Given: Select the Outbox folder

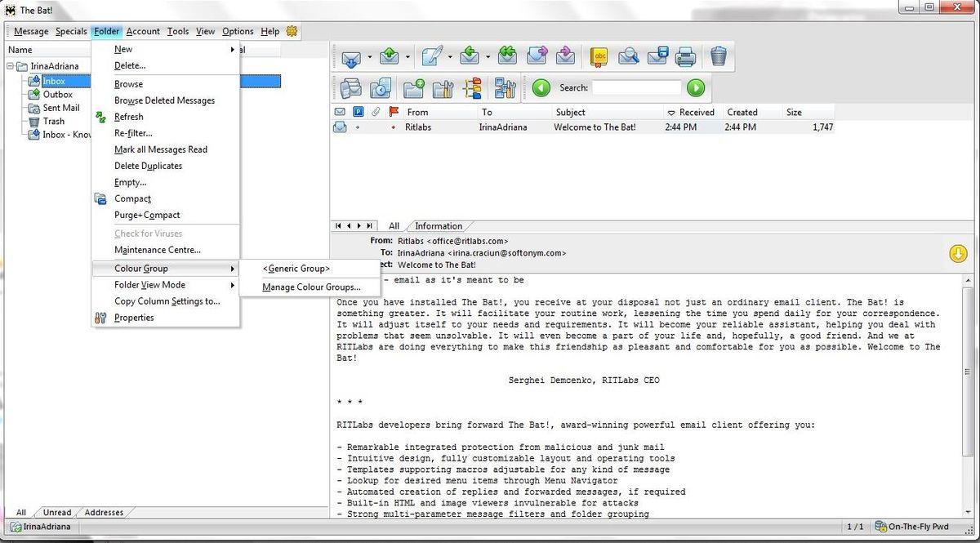Looking at the screenshot, I should point(58,95).
